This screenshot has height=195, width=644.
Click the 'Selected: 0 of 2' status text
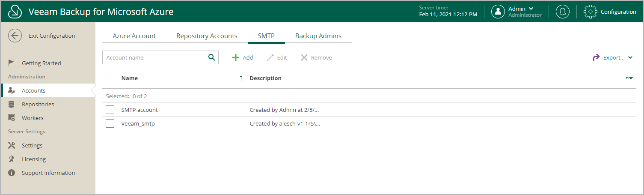coord(126,96)
